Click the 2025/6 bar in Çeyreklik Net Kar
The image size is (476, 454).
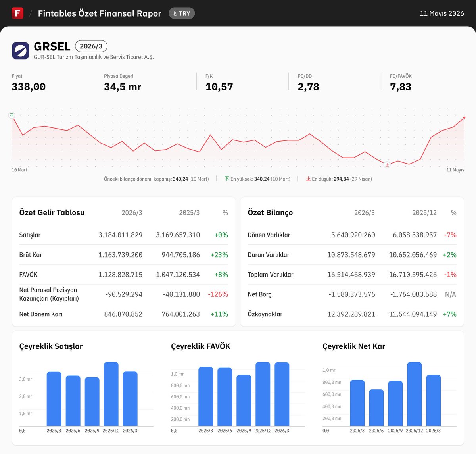click(x=376, y=408)
